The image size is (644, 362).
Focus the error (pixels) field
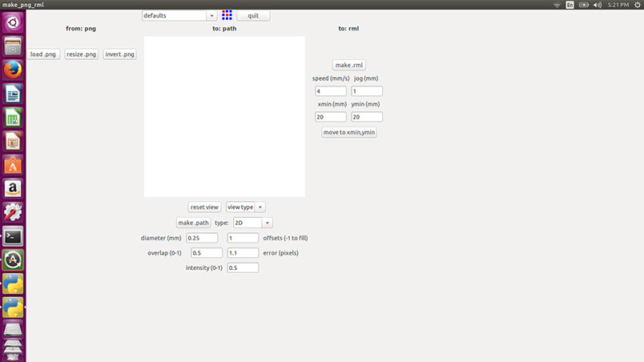pyautogui.click(x=243, y=253)
